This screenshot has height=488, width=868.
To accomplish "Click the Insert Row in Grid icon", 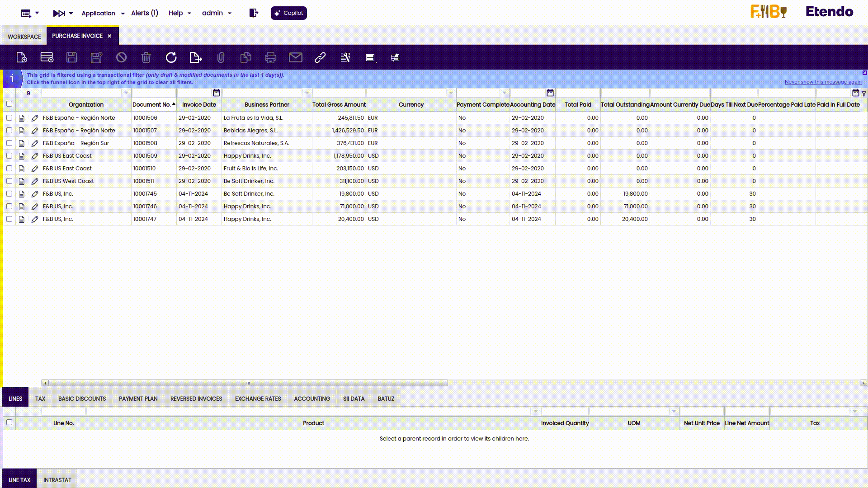I will (x=47, y=57).
